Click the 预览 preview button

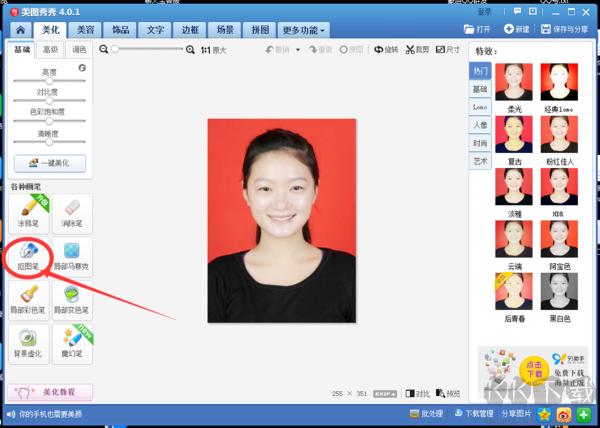click(x=448, y=394)
